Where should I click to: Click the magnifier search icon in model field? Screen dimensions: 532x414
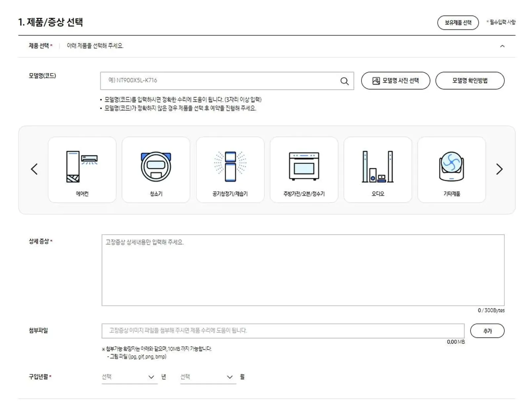(x=344, y=80)
